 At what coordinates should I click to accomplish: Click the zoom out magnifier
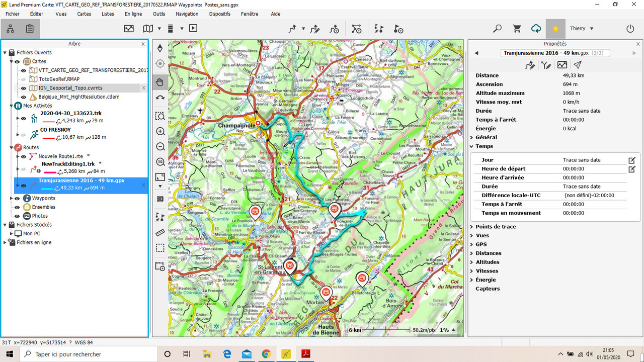[x=160, y=147]
